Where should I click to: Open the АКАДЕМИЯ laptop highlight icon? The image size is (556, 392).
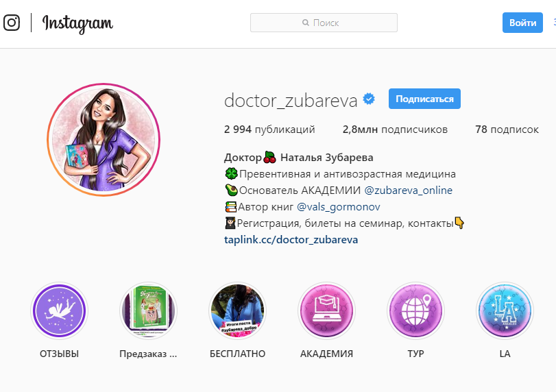point(326,310)
